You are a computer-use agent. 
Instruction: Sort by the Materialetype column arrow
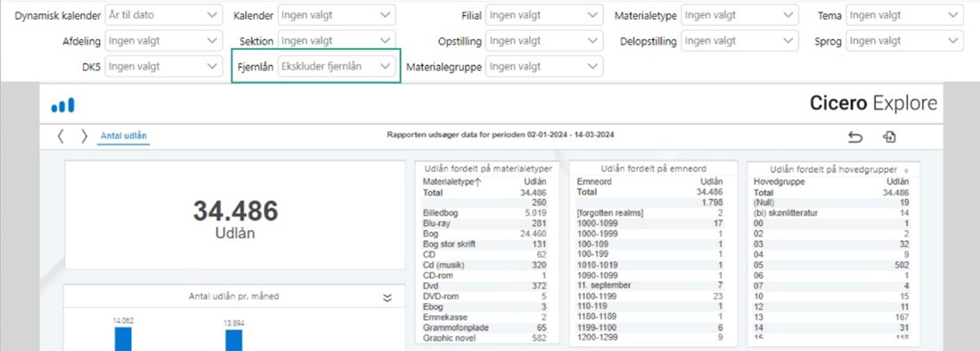tap(479, 182)
